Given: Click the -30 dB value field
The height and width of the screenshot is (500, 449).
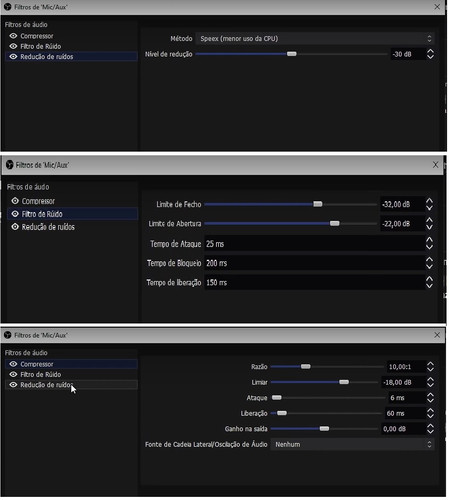Looking at the screenshot, I should 408,54.
